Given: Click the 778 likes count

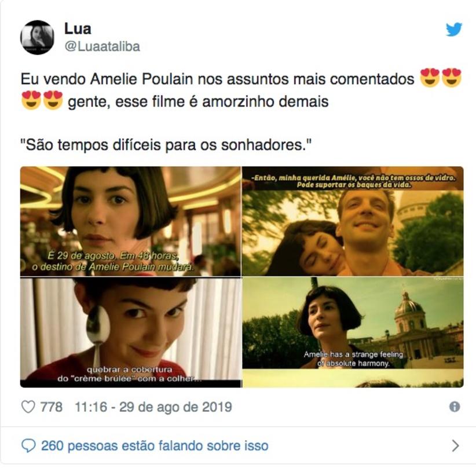Looking at the screenshot, I should 52,407.
